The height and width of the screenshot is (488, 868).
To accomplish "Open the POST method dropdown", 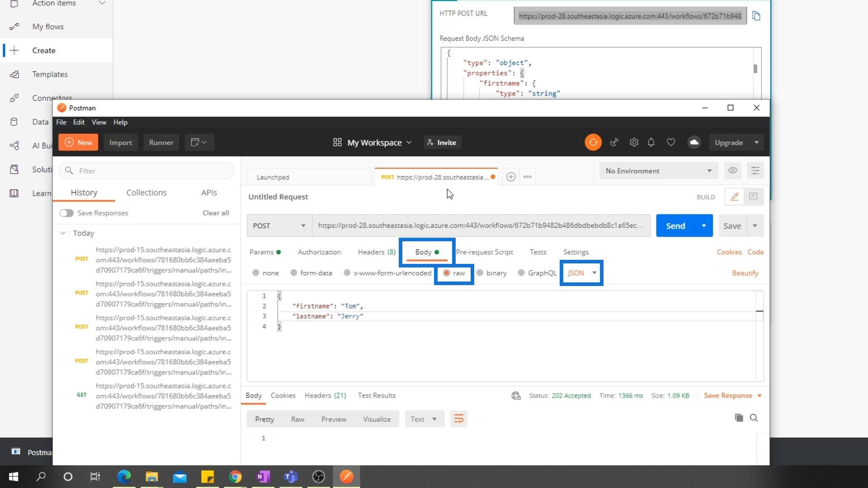I will pyautogui.click(x=279, y=225).
